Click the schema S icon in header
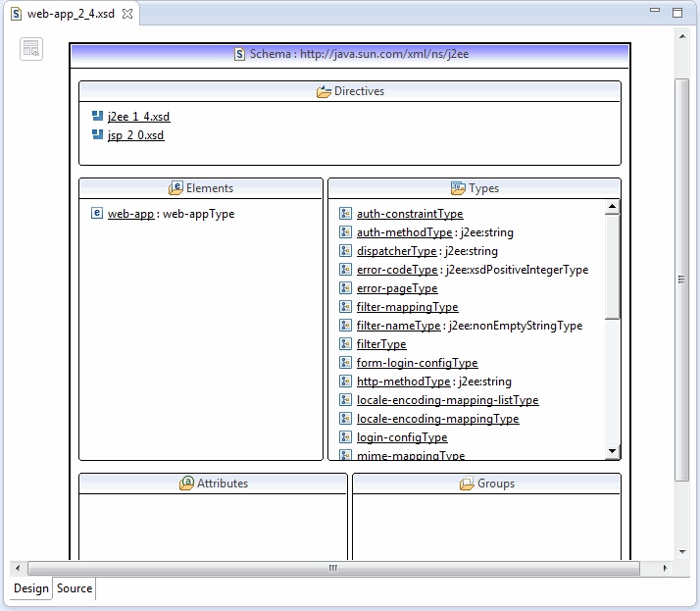 (x=240, y=54)
